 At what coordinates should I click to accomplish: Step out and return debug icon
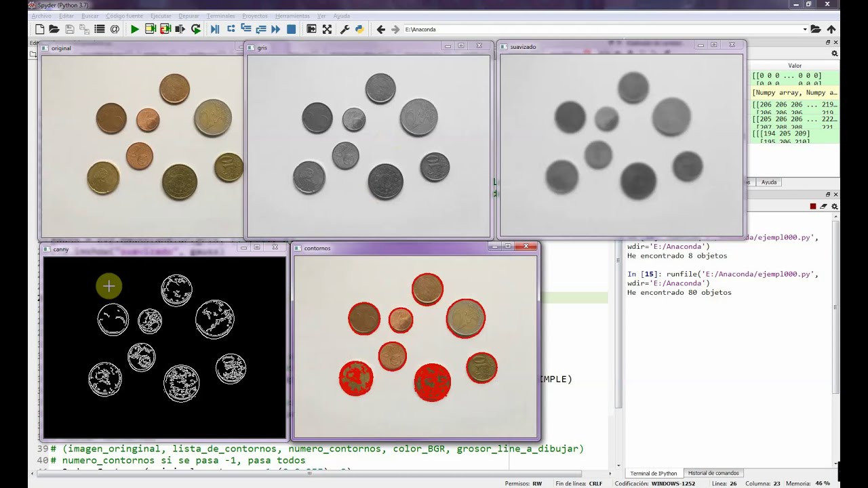point(260,29)
